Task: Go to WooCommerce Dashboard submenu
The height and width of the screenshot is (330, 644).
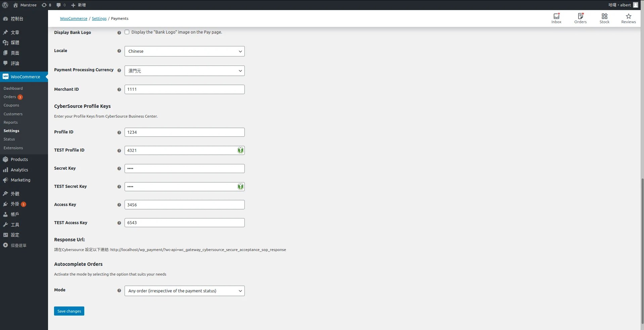Action: click(x=13, y=88)
